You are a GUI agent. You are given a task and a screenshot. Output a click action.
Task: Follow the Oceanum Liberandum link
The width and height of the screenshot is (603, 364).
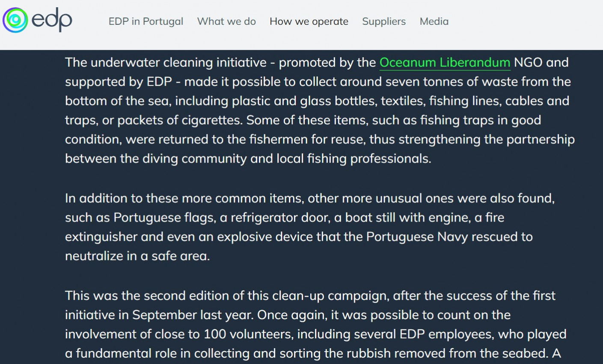445,62
